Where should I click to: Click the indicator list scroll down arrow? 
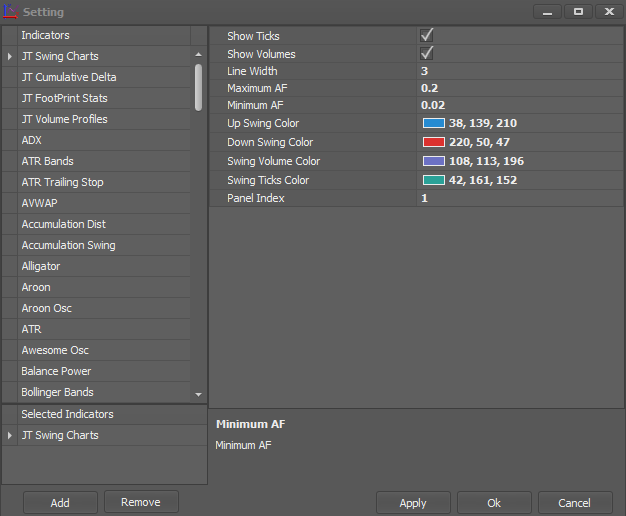coord(198,395)
